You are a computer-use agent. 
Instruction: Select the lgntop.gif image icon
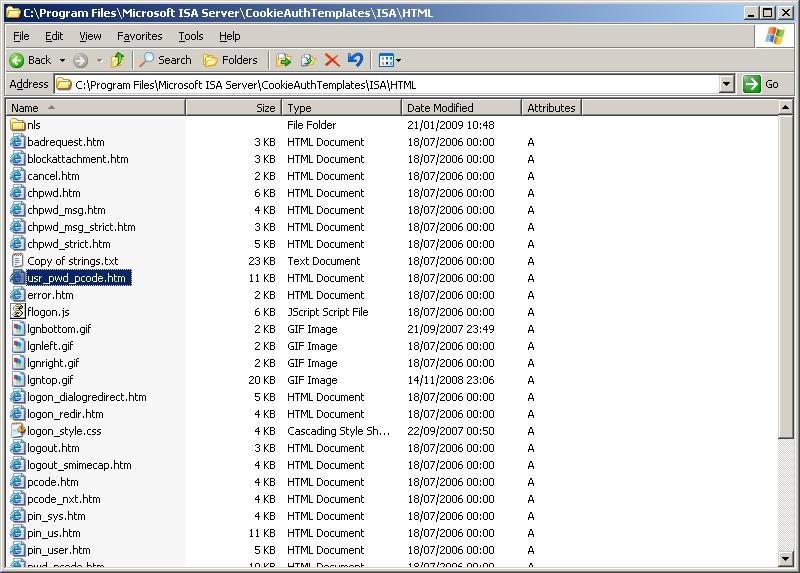[17, 380]
